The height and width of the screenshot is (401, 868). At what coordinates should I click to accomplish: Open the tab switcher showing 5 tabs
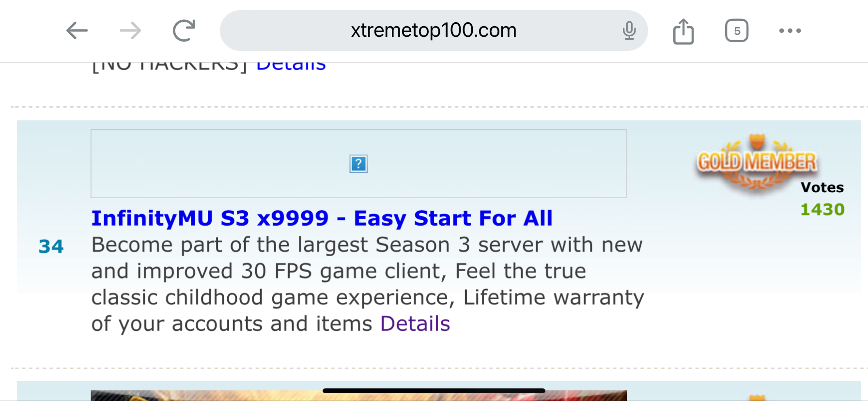coord(737,31)
